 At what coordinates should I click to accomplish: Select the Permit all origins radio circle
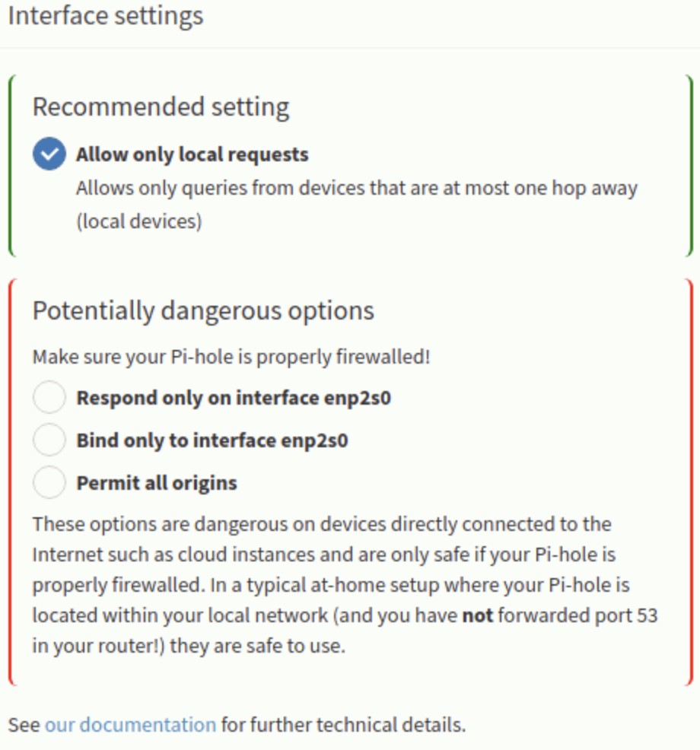tap(49, 482)
